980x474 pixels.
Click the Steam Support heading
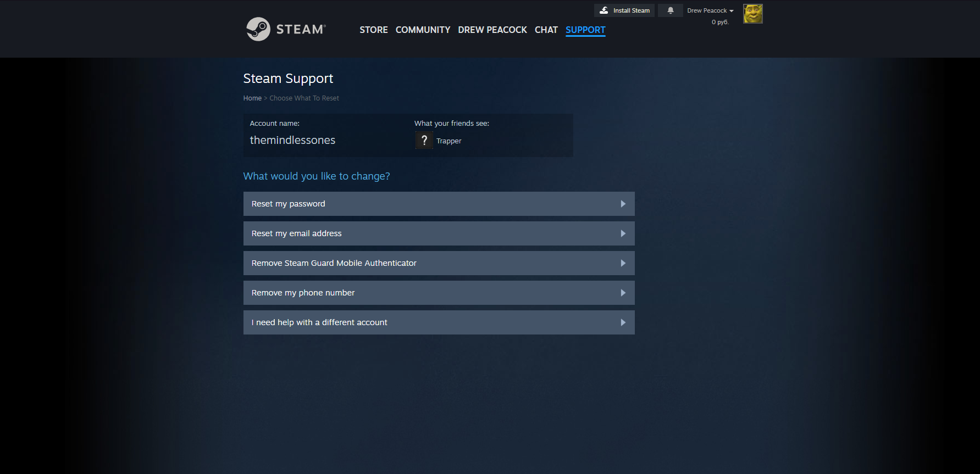[288, 79]
